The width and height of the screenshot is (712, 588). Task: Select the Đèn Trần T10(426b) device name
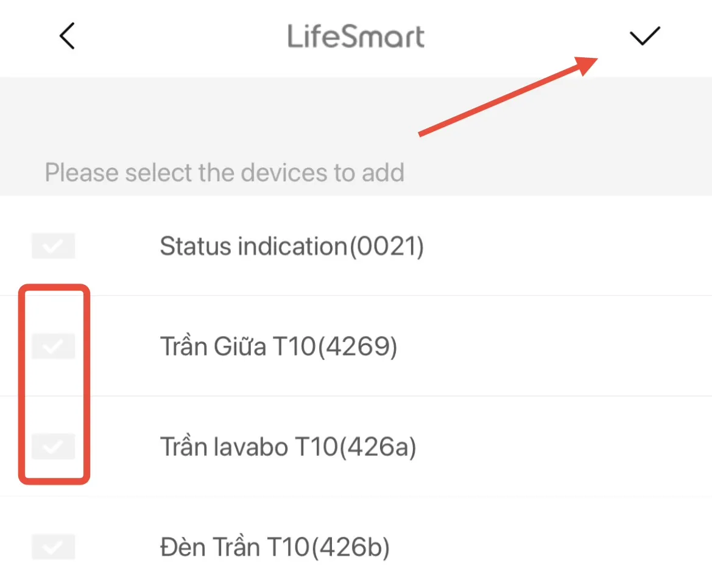coord(275,548)
